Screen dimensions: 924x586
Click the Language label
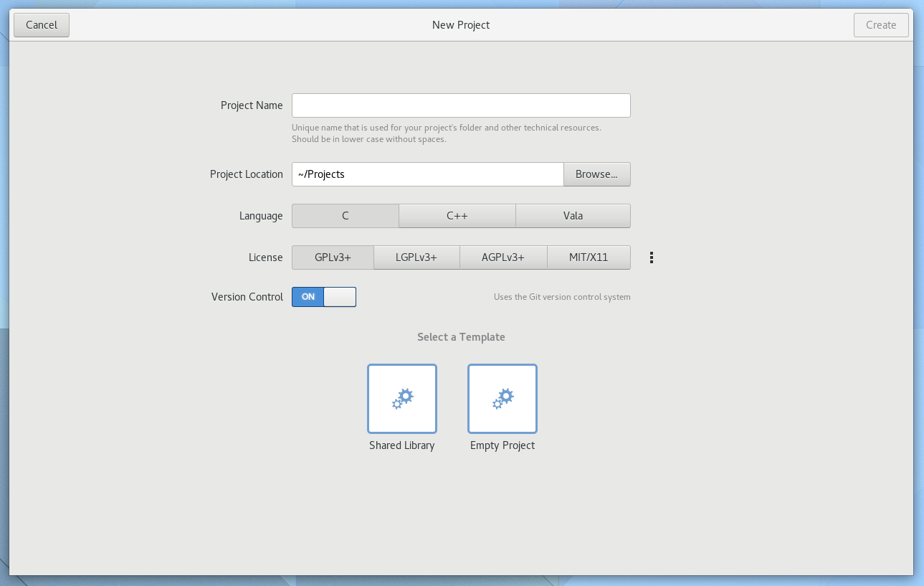[261, 216]
